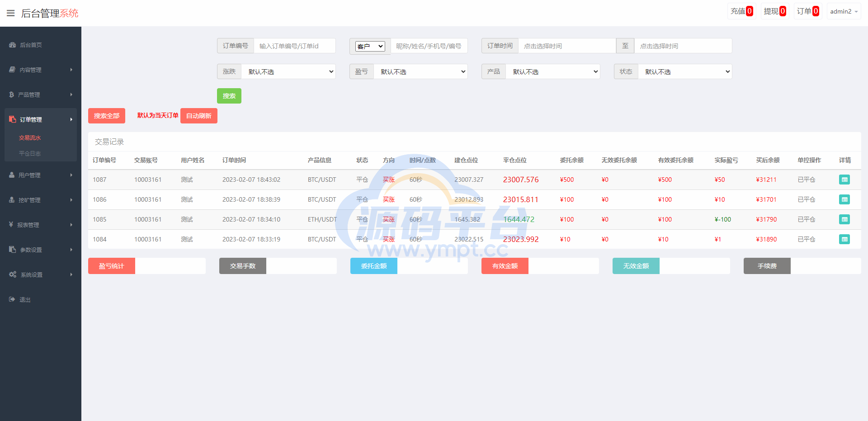Open details icon for order 1087

point(844,180)
